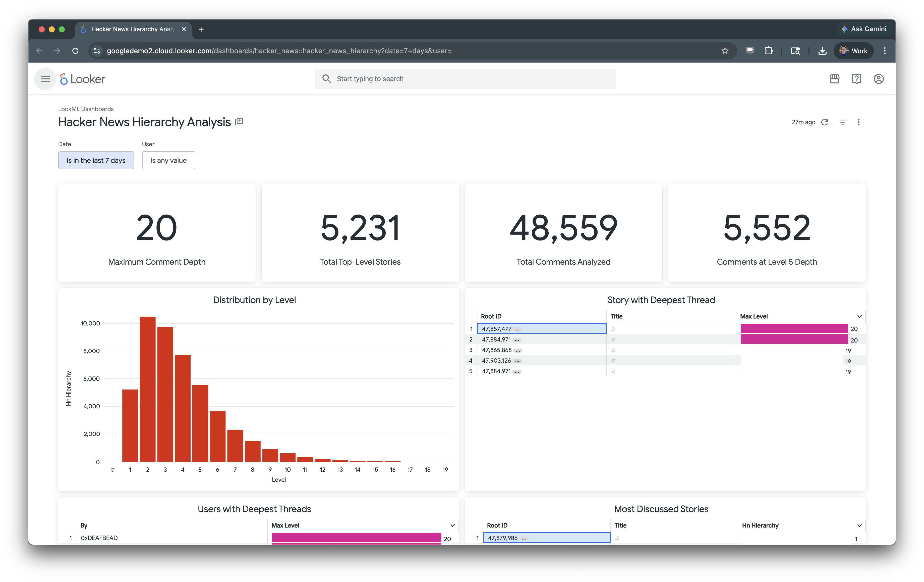Screen dimensions: 924x582
Task: Click the '27m ago' last-updated text
Action: point(803,122)
